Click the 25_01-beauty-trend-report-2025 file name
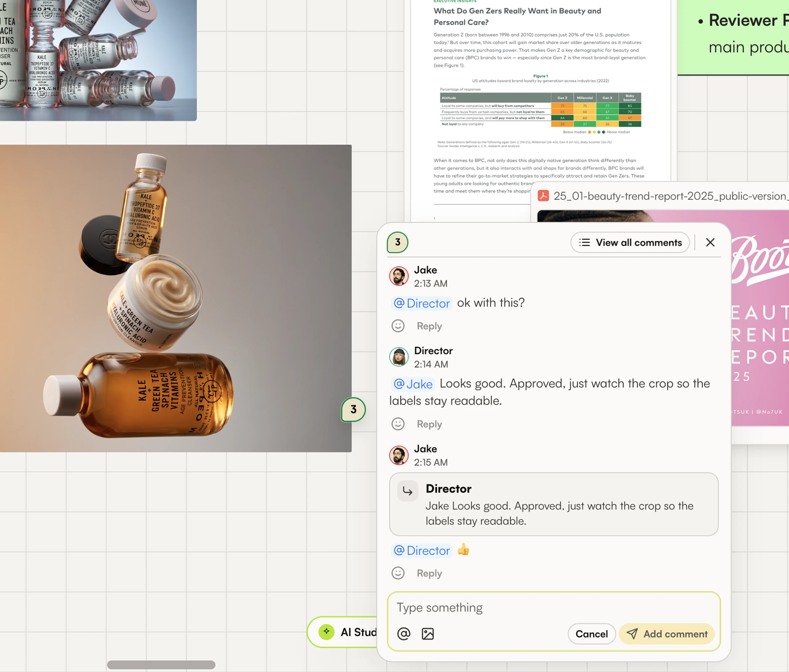 [671, 196]
